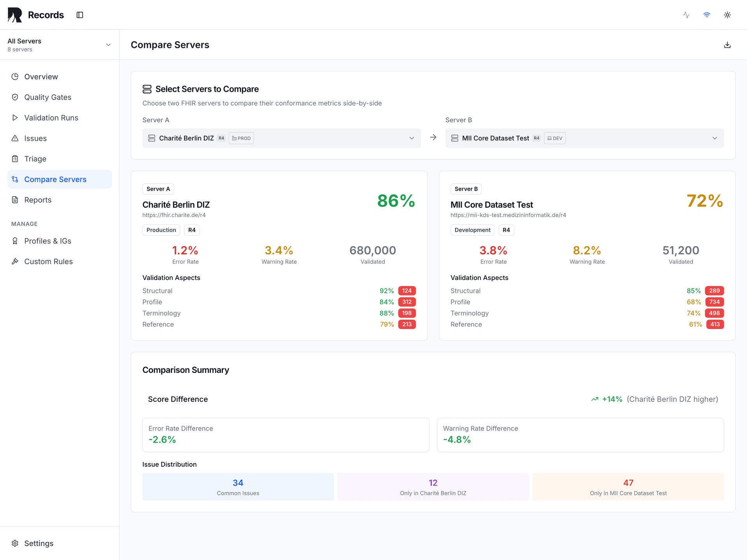Image resolution: width=747 pixels, height=560 pixels.
Task: Open the Reports page
Action: click(37, 199)
